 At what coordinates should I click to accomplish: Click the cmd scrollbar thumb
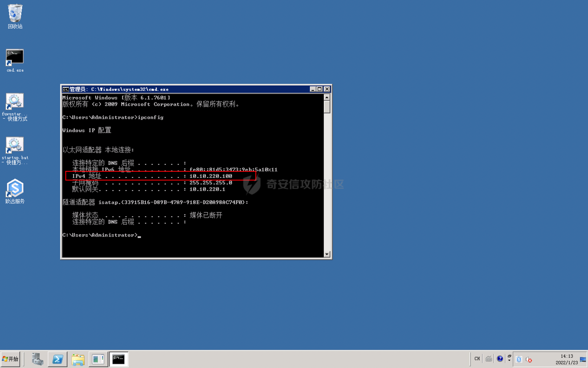point(327,107)
